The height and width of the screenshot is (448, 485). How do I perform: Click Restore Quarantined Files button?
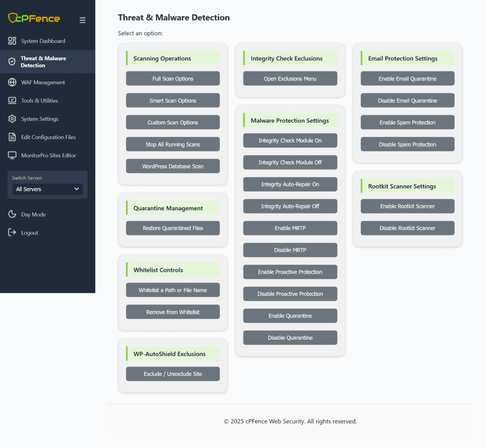tap(173, 228)
